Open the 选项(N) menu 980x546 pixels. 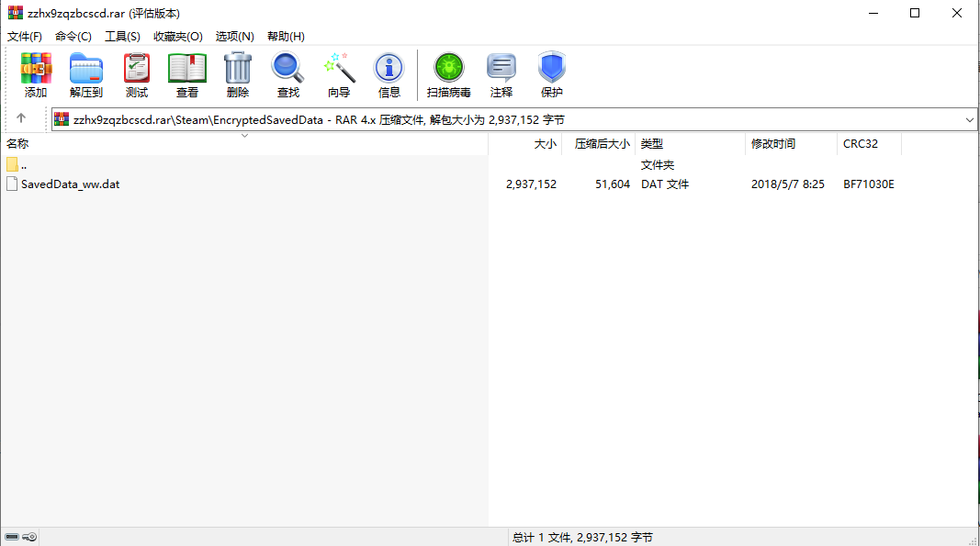(235, 36)
